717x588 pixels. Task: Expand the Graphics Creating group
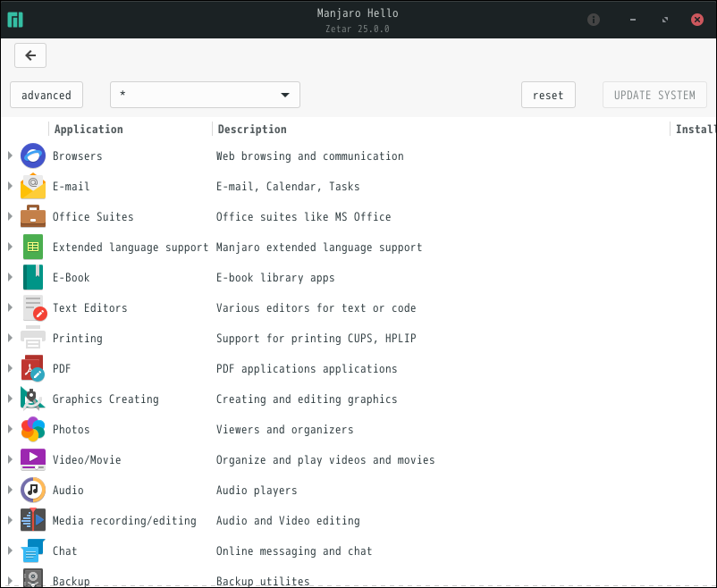tap(10, 399)
